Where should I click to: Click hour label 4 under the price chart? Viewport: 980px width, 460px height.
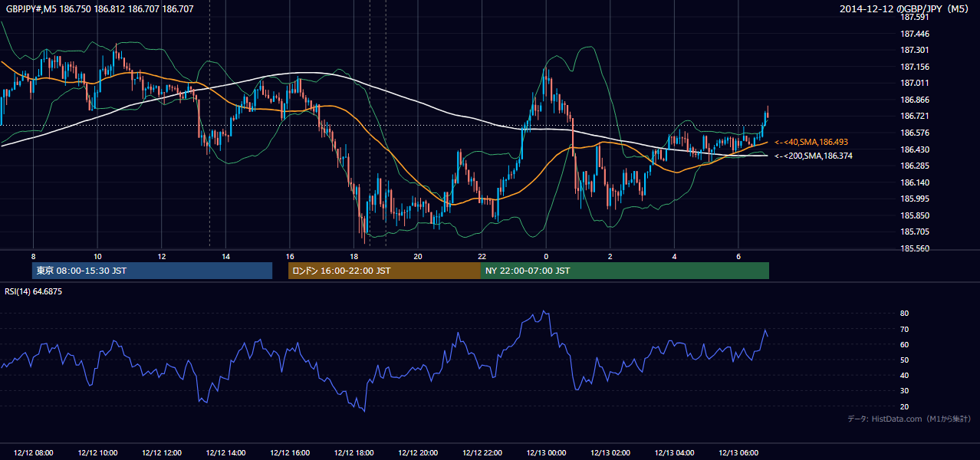pos(674,256)
